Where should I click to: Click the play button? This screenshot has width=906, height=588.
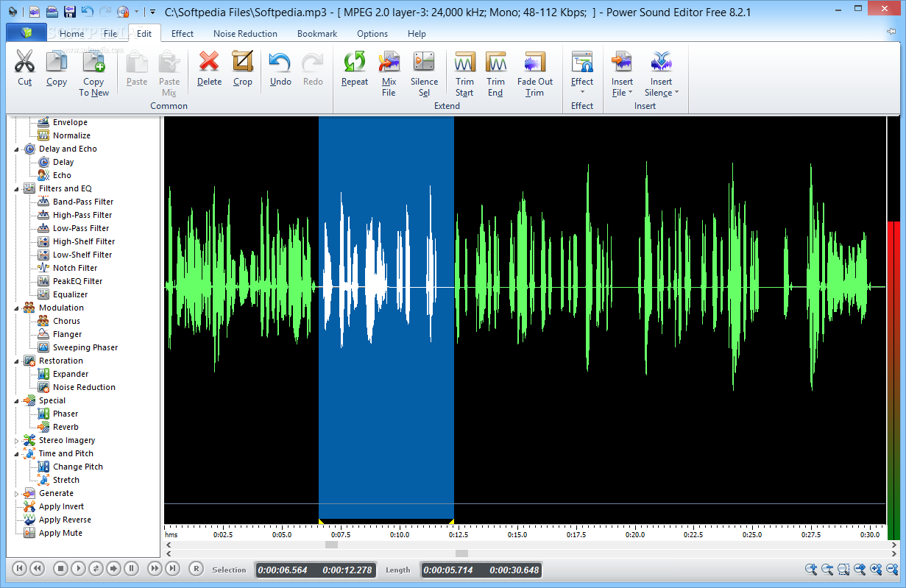tap(78, 568)
